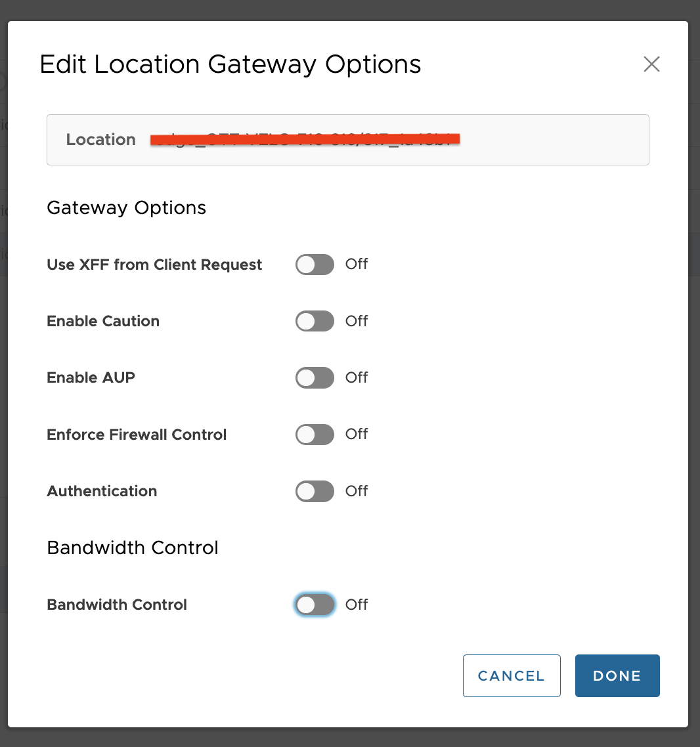Viewport: 700px width, 747px height.
Task: Click the Location name field
Action: (347, 139)
